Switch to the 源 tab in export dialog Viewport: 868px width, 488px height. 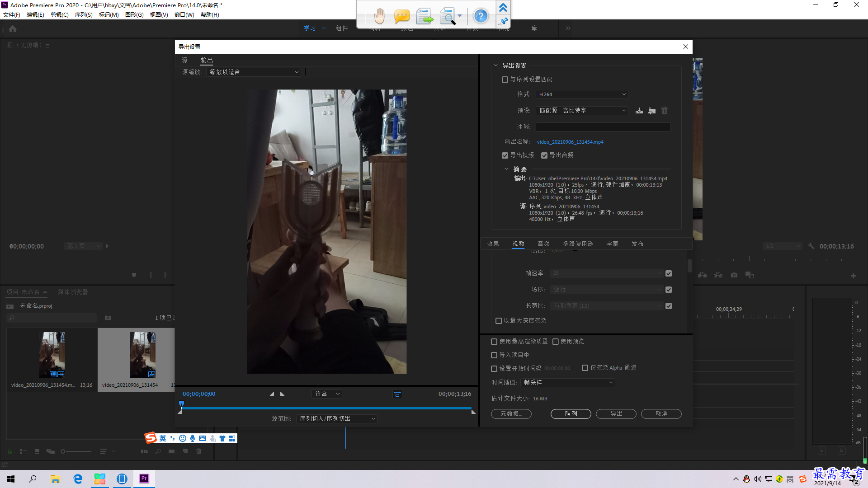184,60
